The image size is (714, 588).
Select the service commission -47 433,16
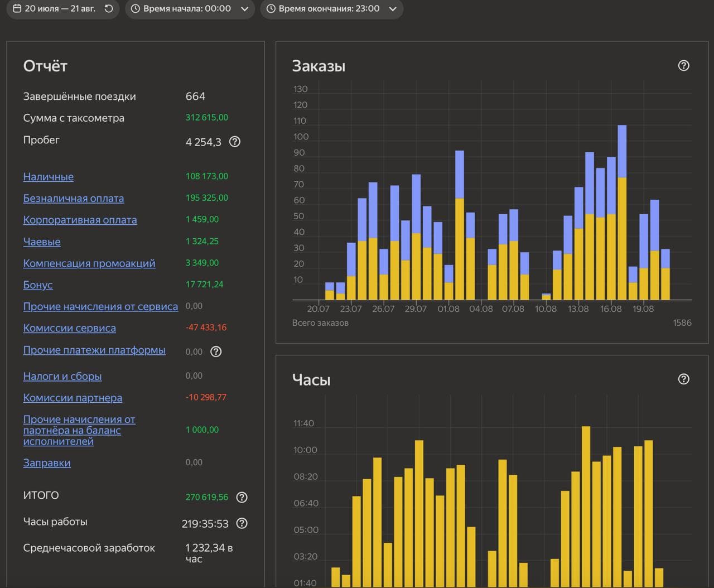pyautogui.click(x=206, y=328)
